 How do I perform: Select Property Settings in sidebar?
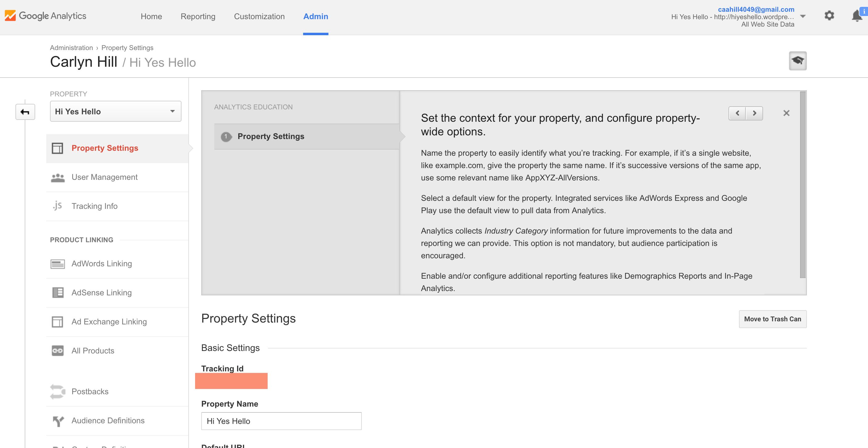pos(117,148)
